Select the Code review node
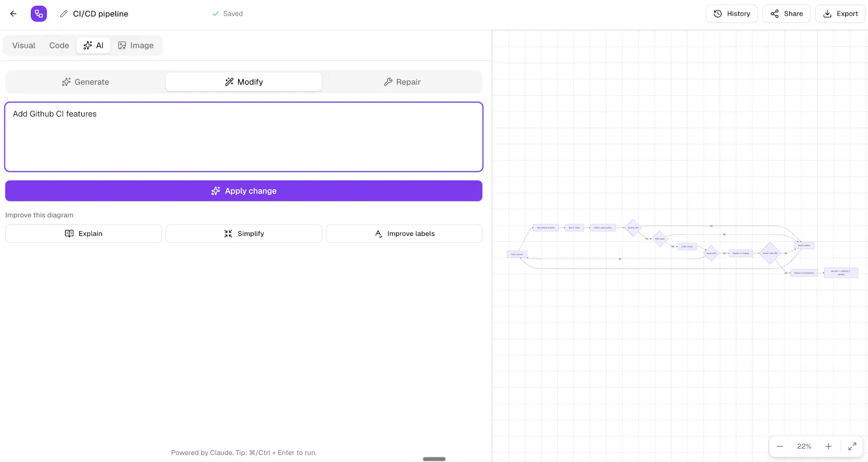The width and height of the screenshot is (868, 462). (687, 247)
